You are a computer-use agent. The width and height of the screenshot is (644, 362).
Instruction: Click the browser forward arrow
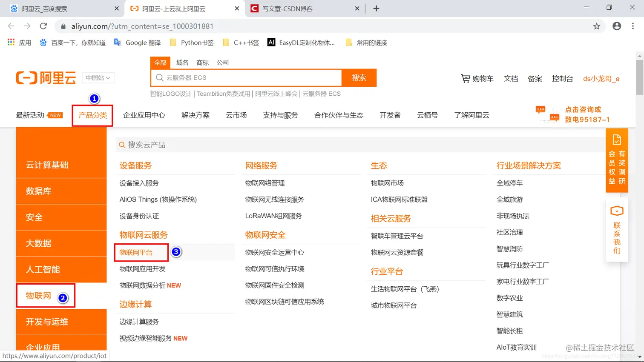click(x=27, y=26)
